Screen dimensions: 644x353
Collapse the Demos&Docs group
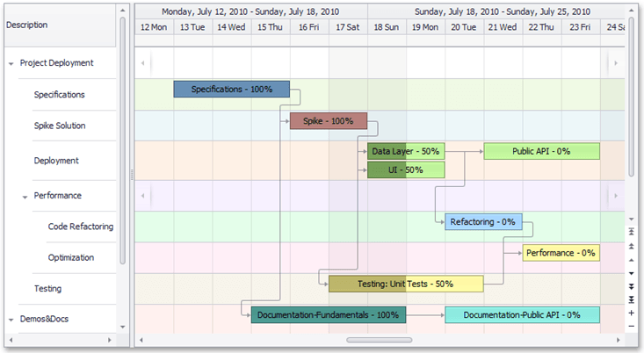[11, 320]
